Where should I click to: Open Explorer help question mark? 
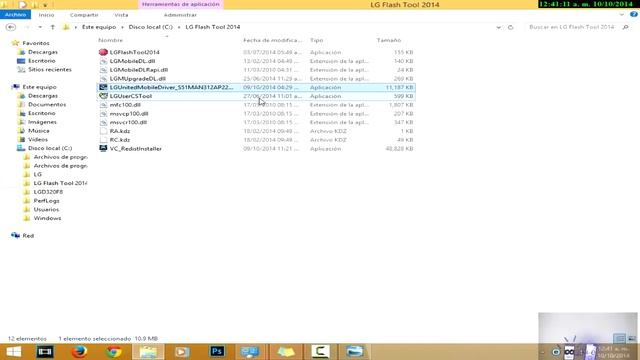point(633,14)
